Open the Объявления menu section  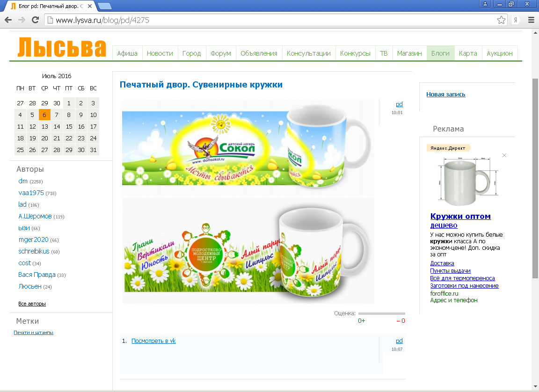coord(259,53)
